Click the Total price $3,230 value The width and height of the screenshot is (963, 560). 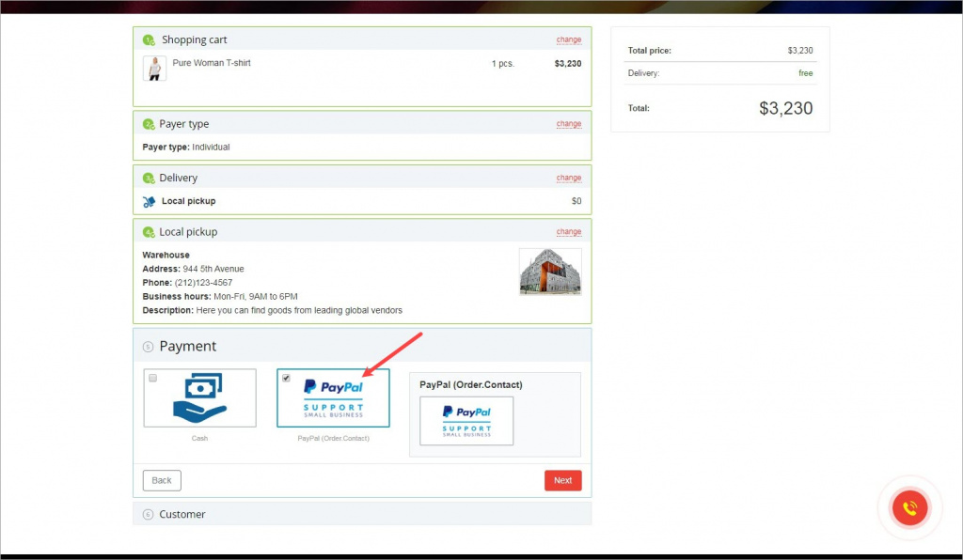tap(800, 51)
